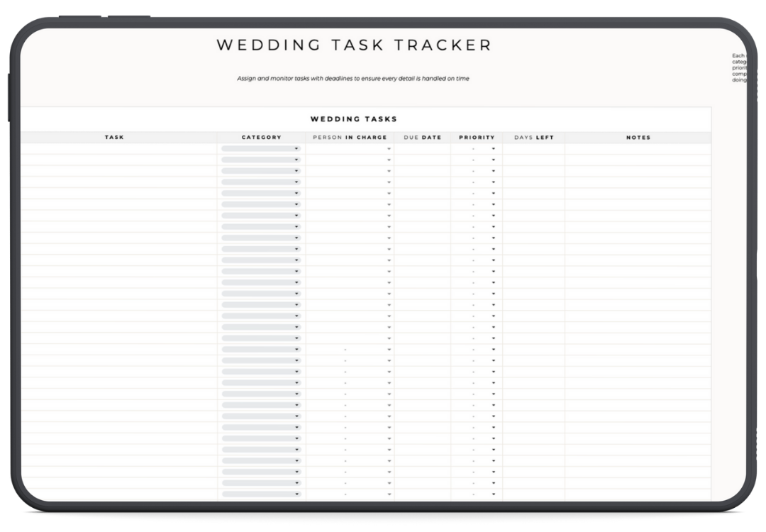Open Category dropdown in the last visible row

click(261, 494)
